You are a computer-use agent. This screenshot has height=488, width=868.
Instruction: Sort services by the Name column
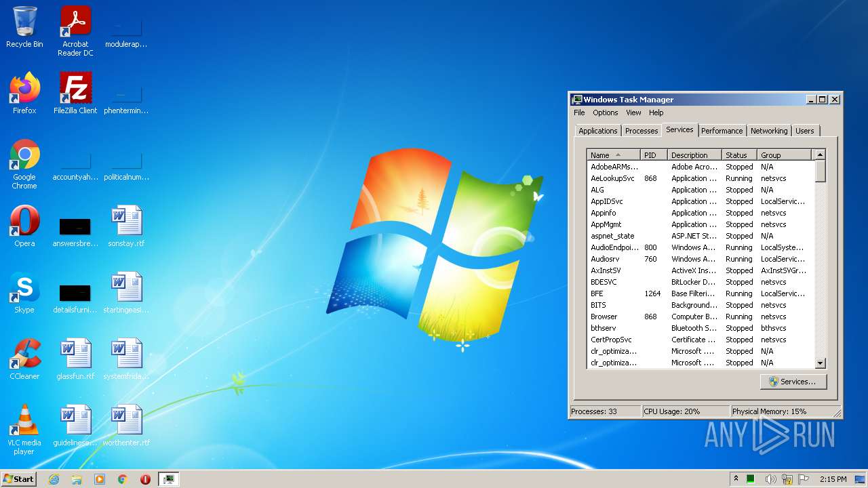(614, 155)
